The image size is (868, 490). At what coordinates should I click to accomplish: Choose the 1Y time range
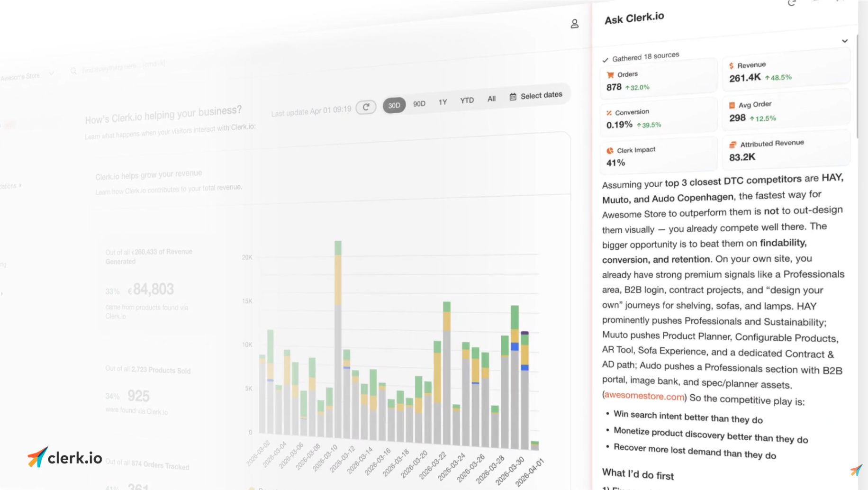[x=443, y=102]
